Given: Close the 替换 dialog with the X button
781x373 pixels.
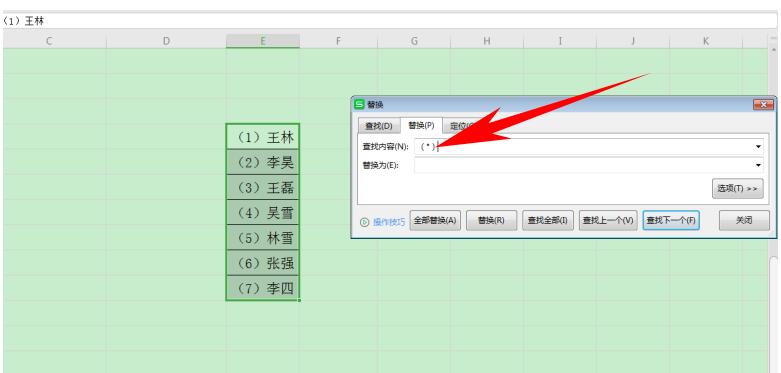Looking at the screenshot, I should point(763,105).
